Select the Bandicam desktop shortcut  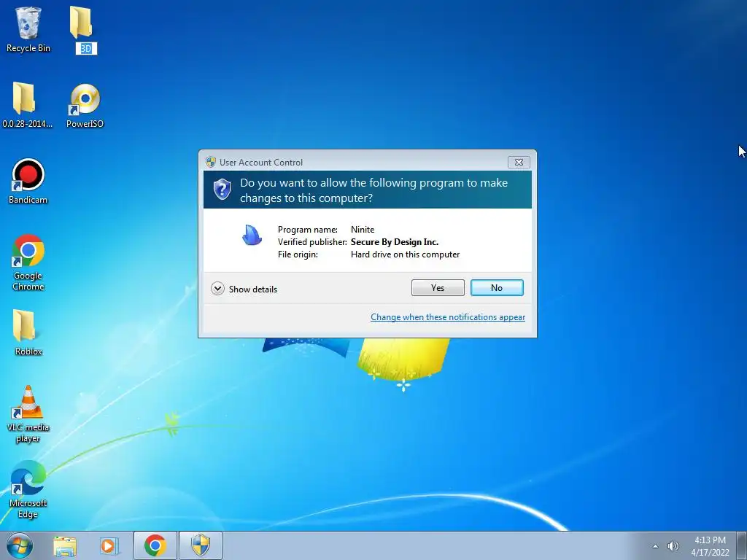[28, 181]
